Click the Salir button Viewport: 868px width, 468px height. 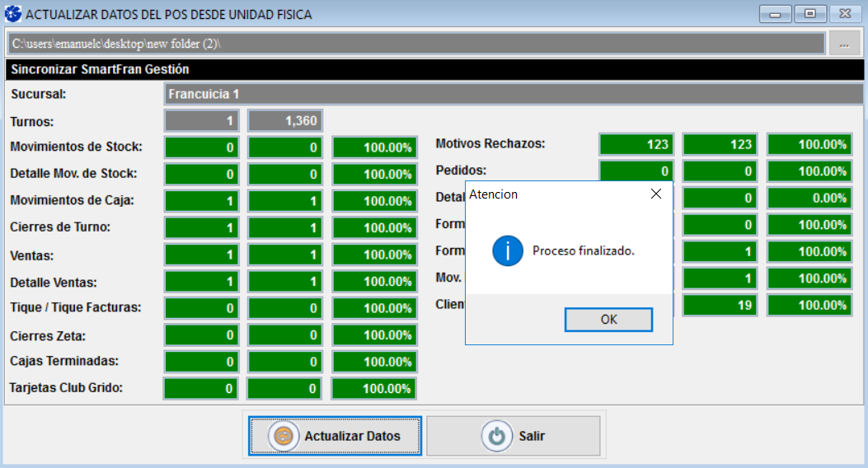(x=514, y=436)
